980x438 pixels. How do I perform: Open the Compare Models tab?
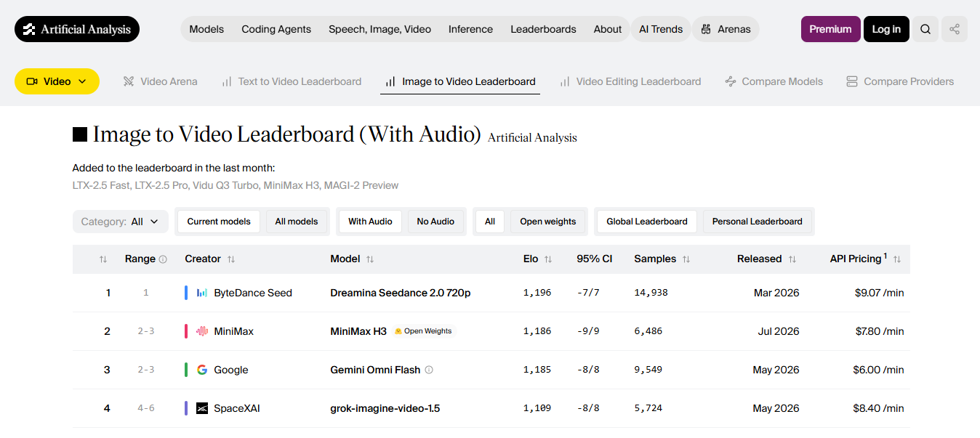pyautogui.click(x=774, y=81)
